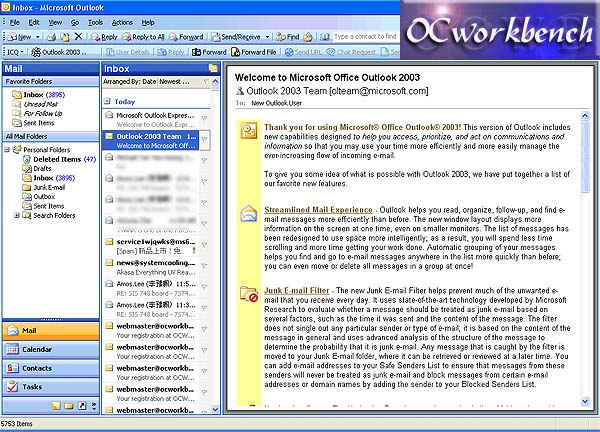Screen dimensions: 600x432
Task: Switch to the Contacts pane
Action: [x=51, y=368]
